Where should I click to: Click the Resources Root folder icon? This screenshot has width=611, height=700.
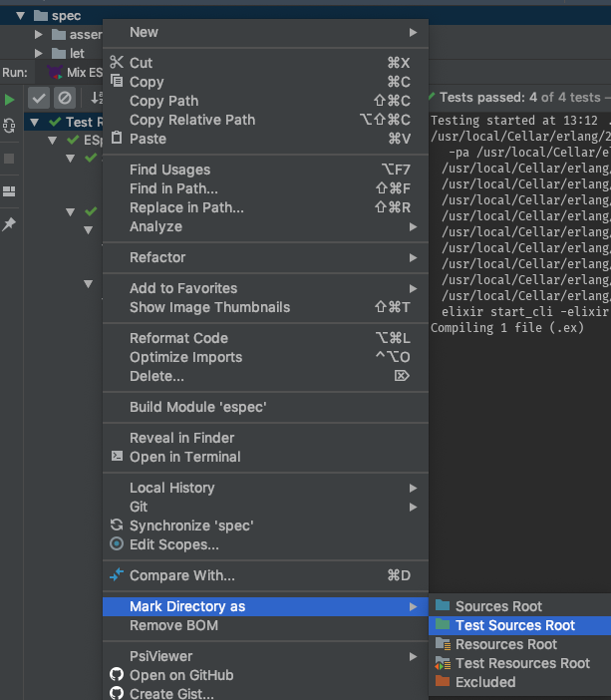point(443,644)
